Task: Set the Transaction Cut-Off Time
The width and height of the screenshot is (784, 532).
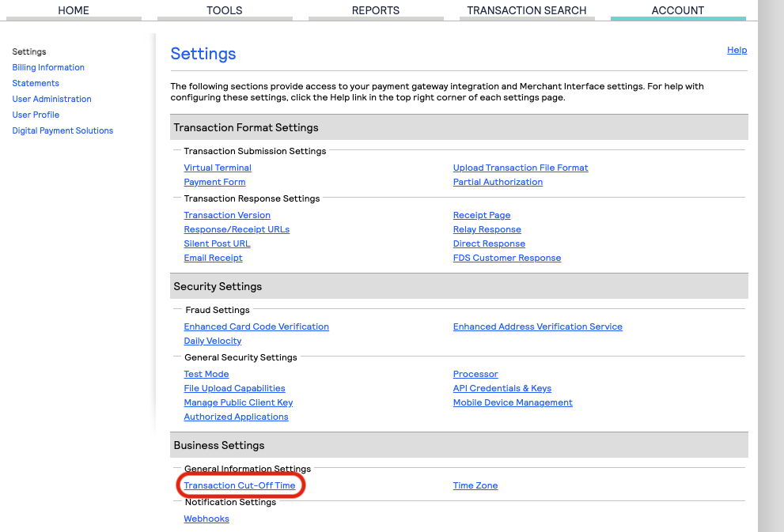Action: point(240,485)
